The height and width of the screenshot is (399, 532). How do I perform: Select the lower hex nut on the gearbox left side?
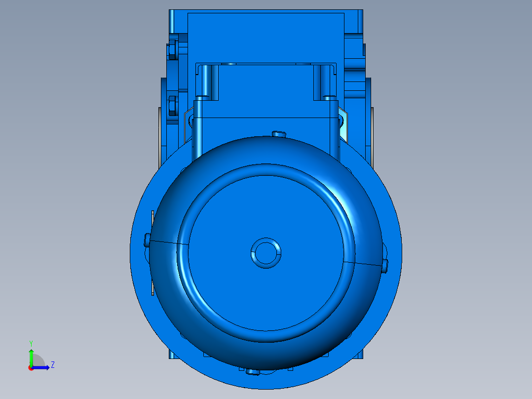(x=172, y=106)
